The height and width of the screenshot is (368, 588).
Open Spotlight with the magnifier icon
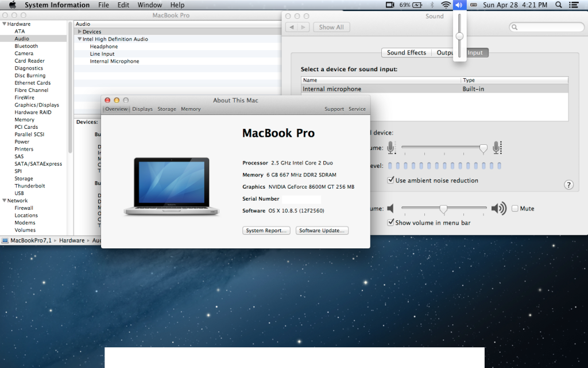559,5
